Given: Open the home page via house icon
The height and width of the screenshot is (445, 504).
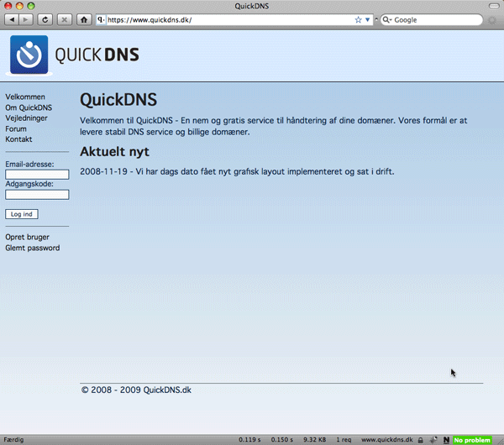Looking at the screenshot, I should [84, 20].
